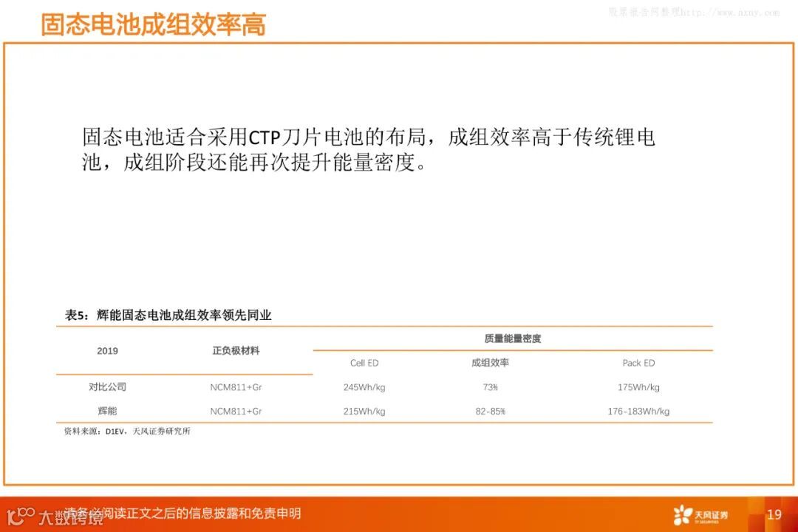The width and height of the screenshot is (798, 532).
Task: Select the table caption 表5：辉能固态电池成组效率领先同业
Action: coord(168,315)
